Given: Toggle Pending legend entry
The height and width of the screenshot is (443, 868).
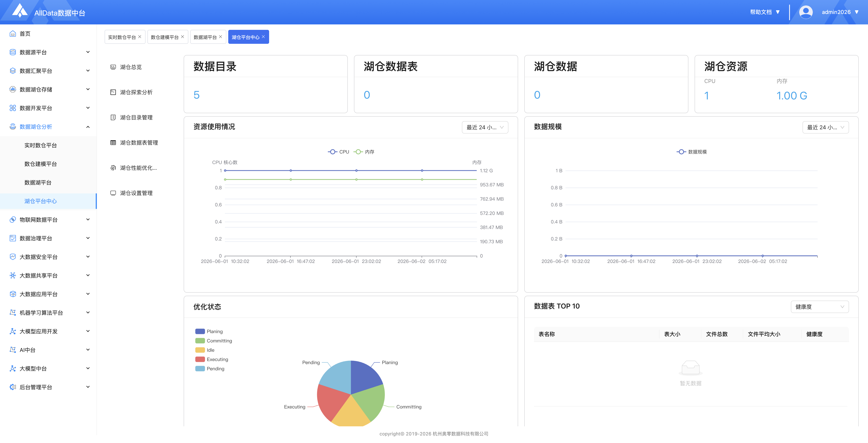Looking at the screenshot, I should 210,369.
